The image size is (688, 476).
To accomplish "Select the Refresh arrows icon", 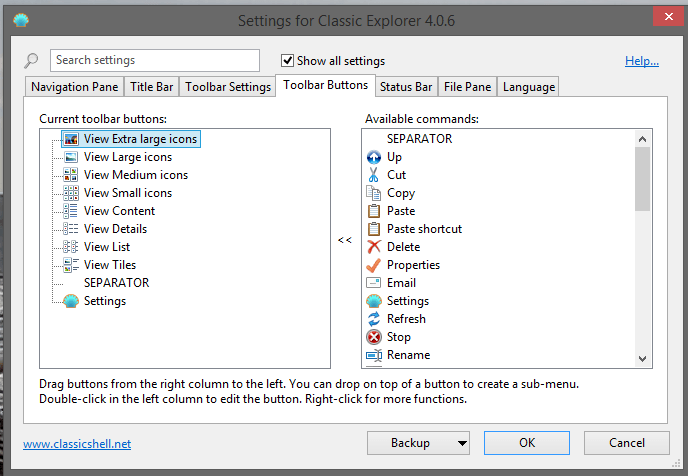I will [x=374, y=319].
